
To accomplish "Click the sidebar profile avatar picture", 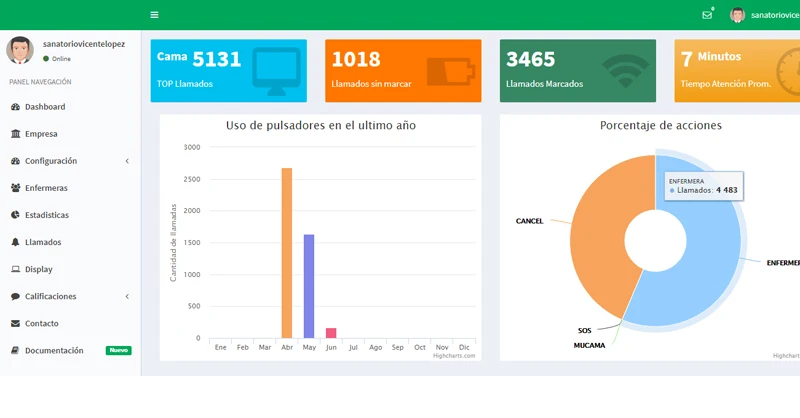I will click(20, 50).
